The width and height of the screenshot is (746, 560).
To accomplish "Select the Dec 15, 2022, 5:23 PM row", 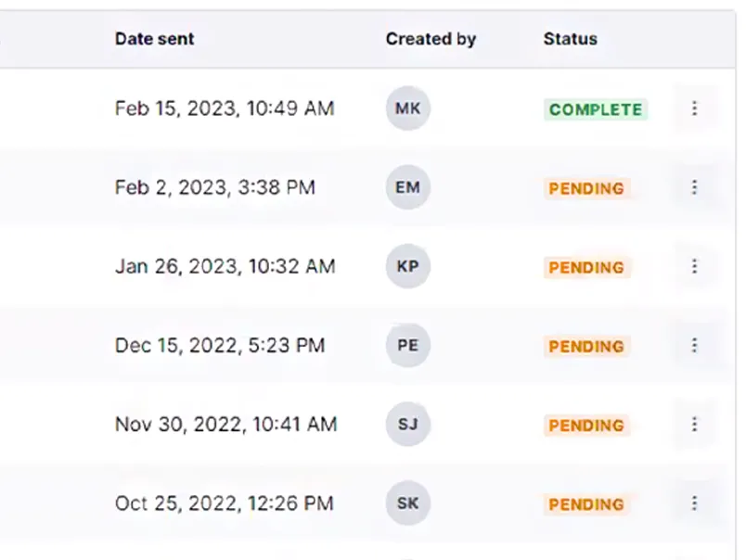I will point(367,345).
